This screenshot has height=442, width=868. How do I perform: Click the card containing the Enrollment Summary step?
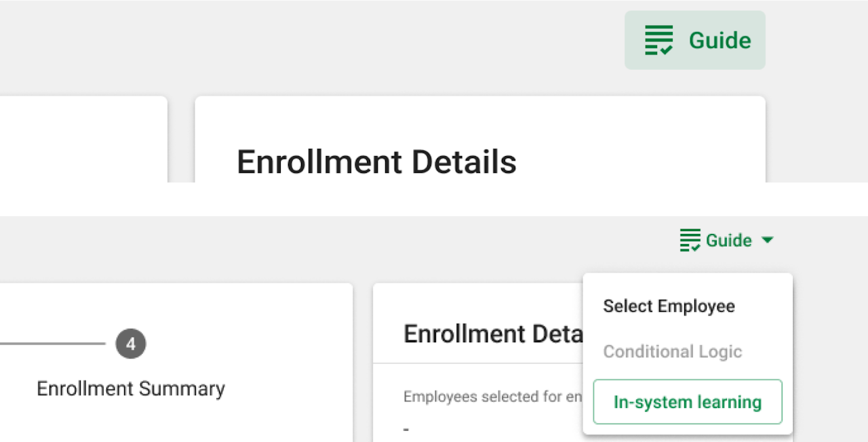tap(176, 363)
